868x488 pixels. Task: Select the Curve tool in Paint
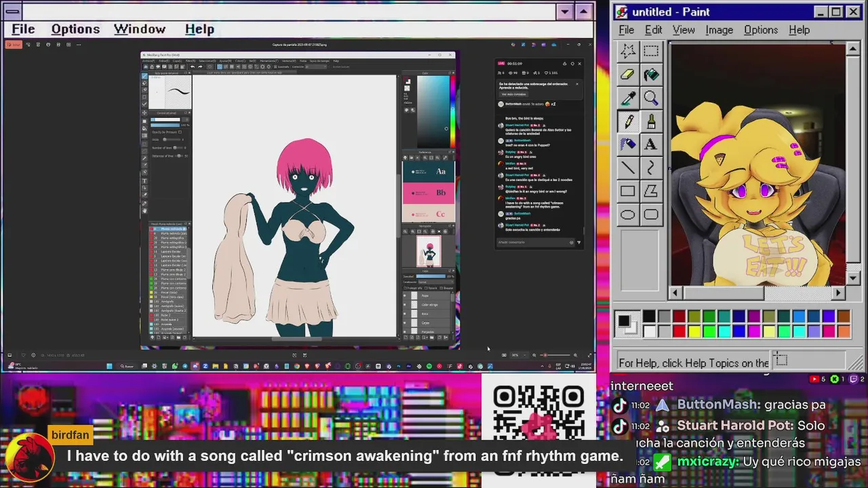pos(651,167)
